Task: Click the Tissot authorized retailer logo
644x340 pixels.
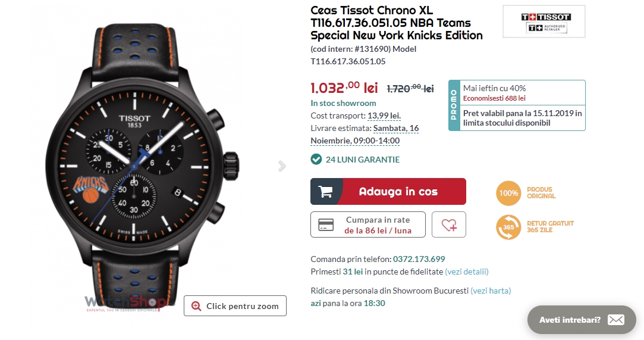Action: [544, 22]
